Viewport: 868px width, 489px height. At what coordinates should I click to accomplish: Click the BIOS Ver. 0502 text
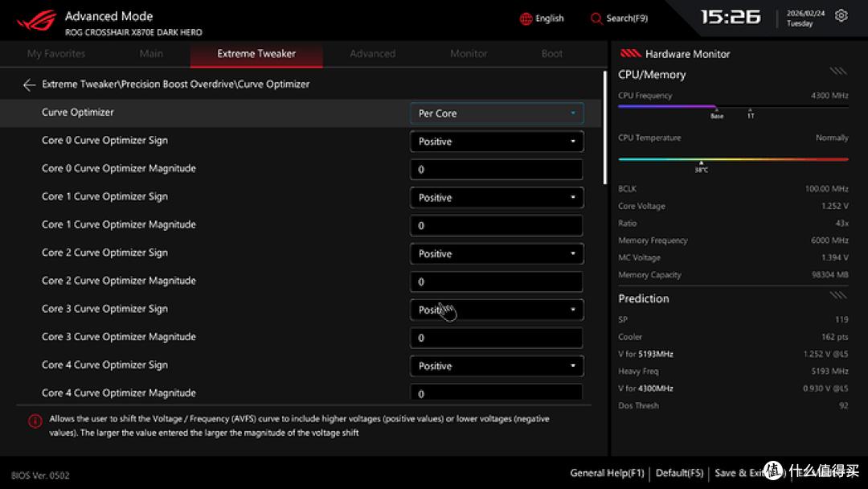point(40,475)
